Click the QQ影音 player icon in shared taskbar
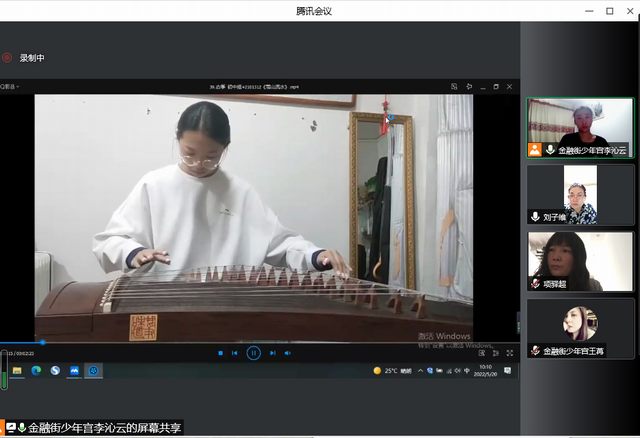Viewport: 640px width, 438px height. [93, 371]
